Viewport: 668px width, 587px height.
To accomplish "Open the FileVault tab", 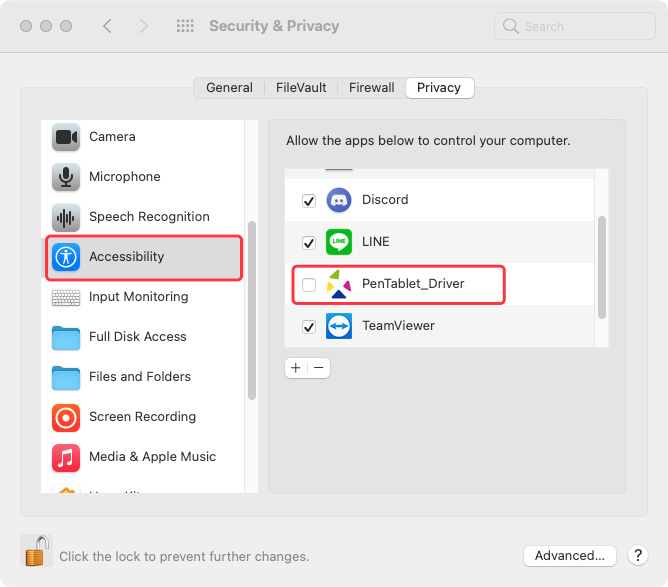I will tap(301, 88).
